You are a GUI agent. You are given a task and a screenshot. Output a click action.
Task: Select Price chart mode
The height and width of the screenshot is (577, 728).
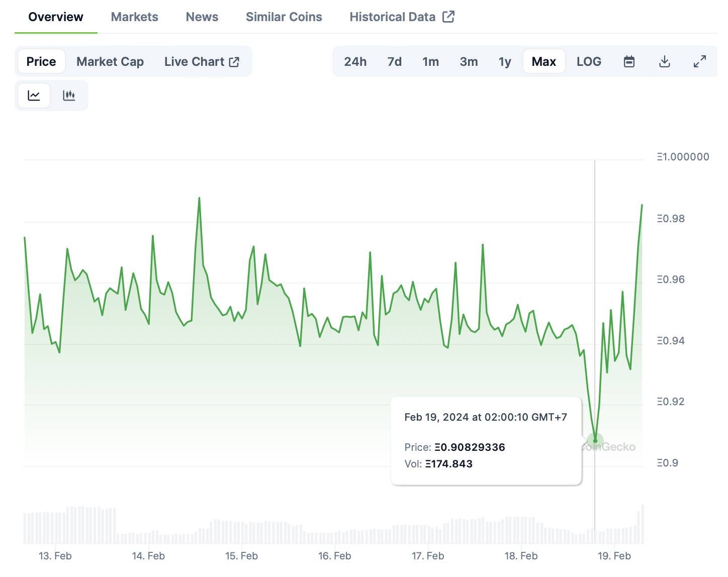[x=41, y=62]
